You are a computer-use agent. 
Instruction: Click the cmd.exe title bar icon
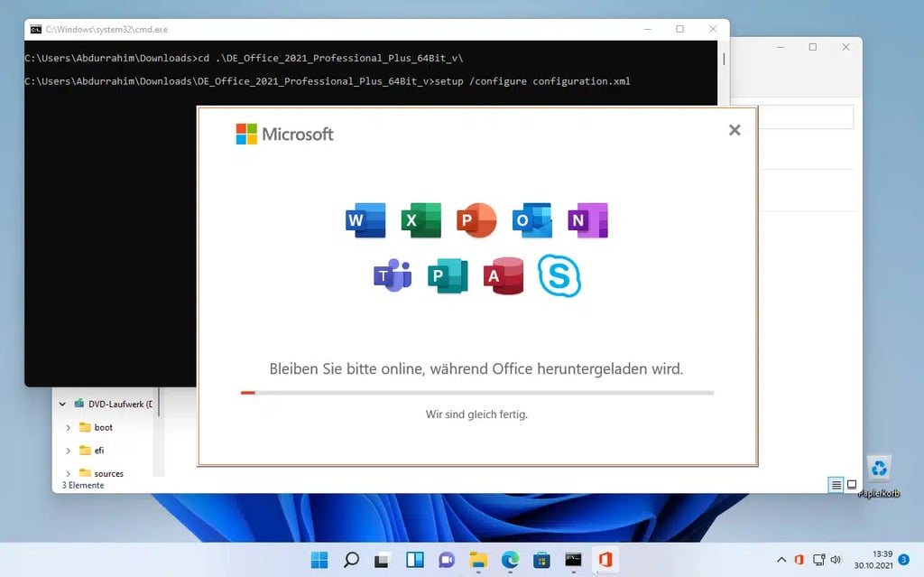[x=36, y=29]
